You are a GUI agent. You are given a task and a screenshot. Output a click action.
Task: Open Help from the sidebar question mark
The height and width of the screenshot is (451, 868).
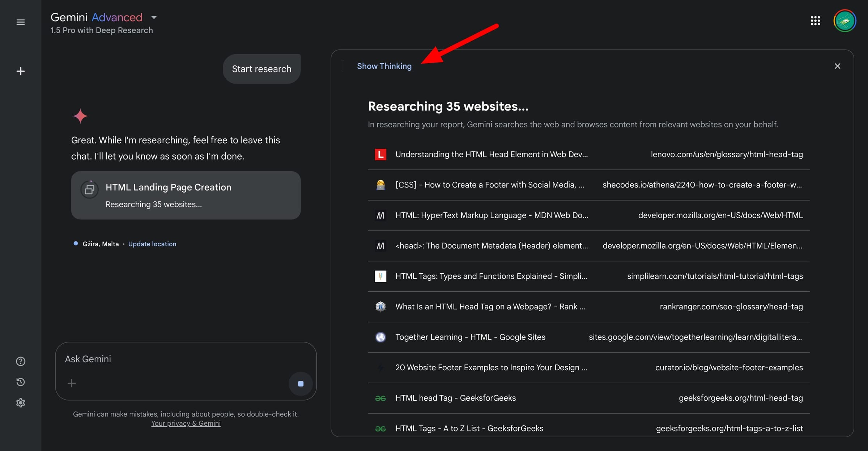tap(21, 361)
